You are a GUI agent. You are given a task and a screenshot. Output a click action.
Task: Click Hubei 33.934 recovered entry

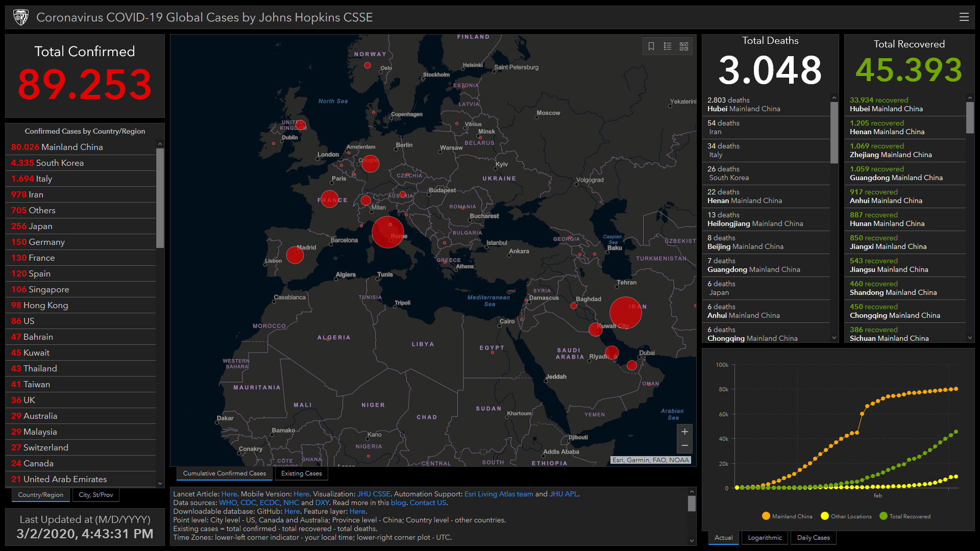(x=905, y=105)
